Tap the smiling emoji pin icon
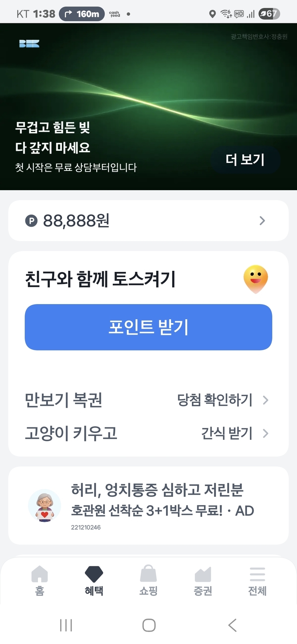Screen dimensions: 297x644 tap(255, 279)
